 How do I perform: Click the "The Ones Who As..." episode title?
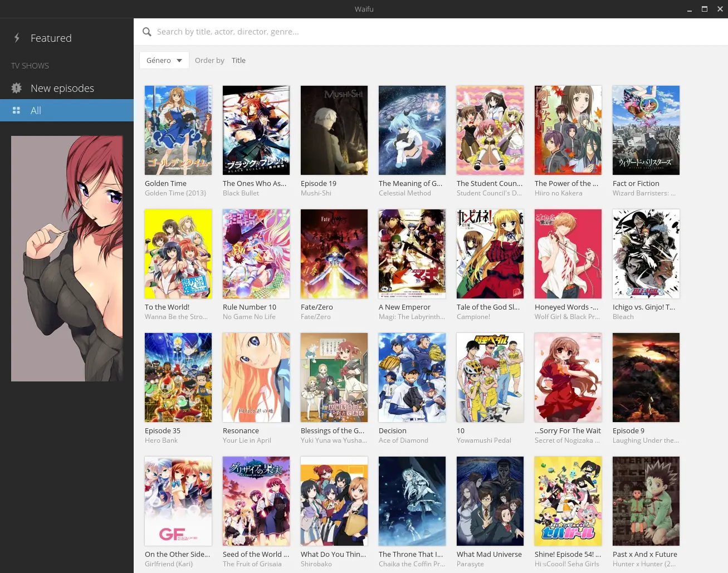click(255, 183)
